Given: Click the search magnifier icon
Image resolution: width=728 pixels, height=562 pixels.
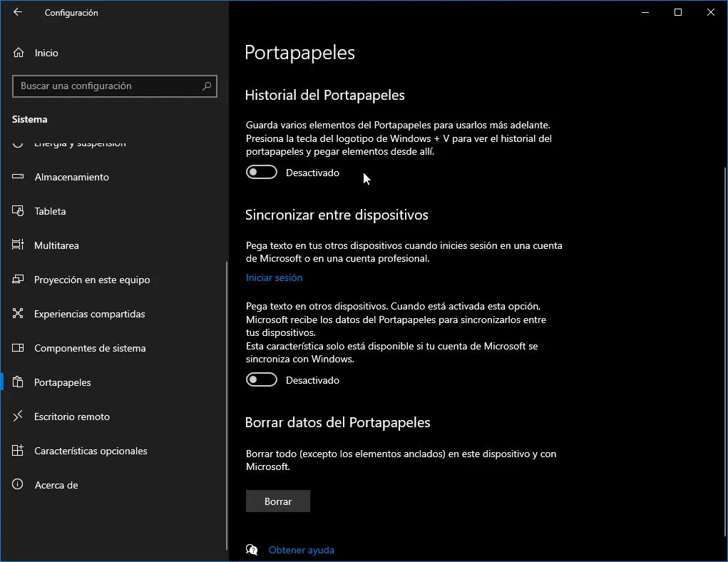Looking at the screenshot, I should (x=207, y=86).
